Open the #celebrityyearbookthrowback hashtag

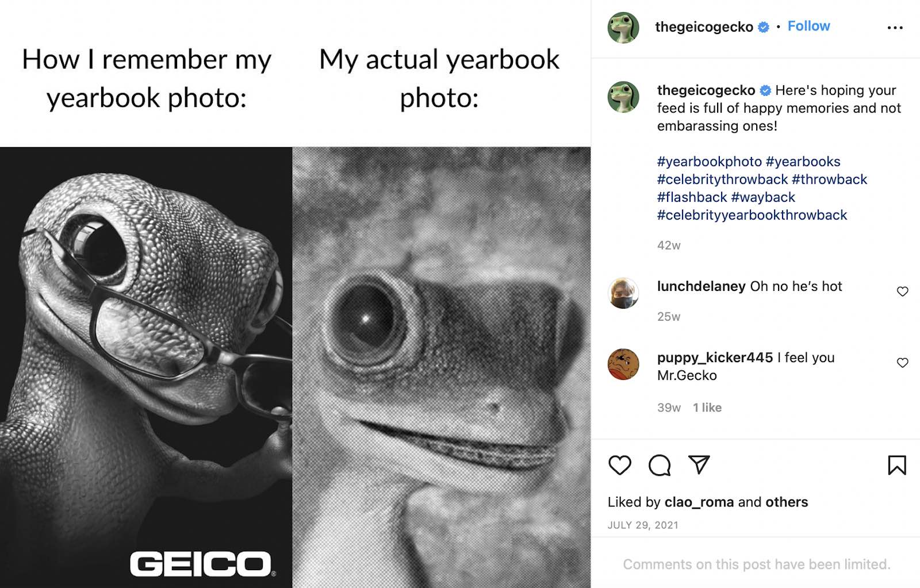point(752,215)
